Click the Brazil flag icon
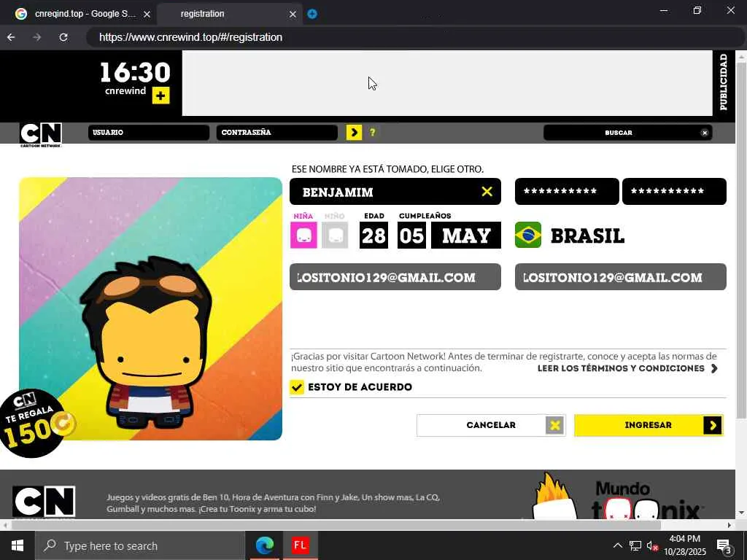 (528, 235)
